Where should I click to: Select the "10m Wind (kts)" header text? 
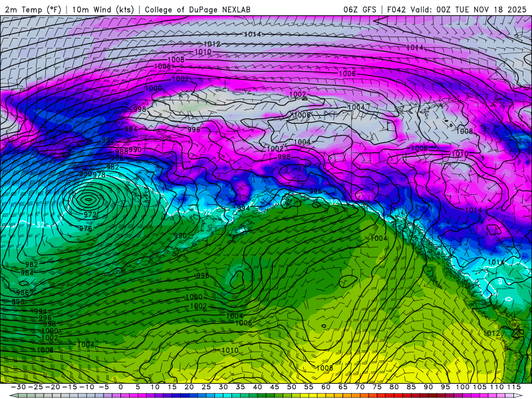103,10
